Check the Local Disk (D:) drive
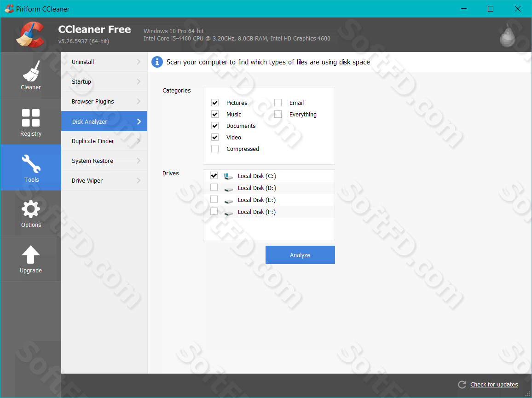 click(214, 187)
